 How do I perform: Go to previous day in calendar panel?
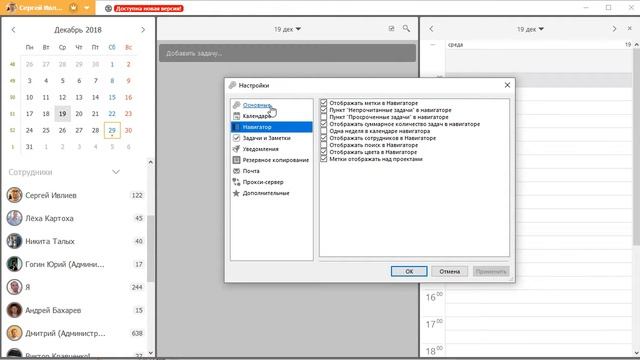point(431,29)
